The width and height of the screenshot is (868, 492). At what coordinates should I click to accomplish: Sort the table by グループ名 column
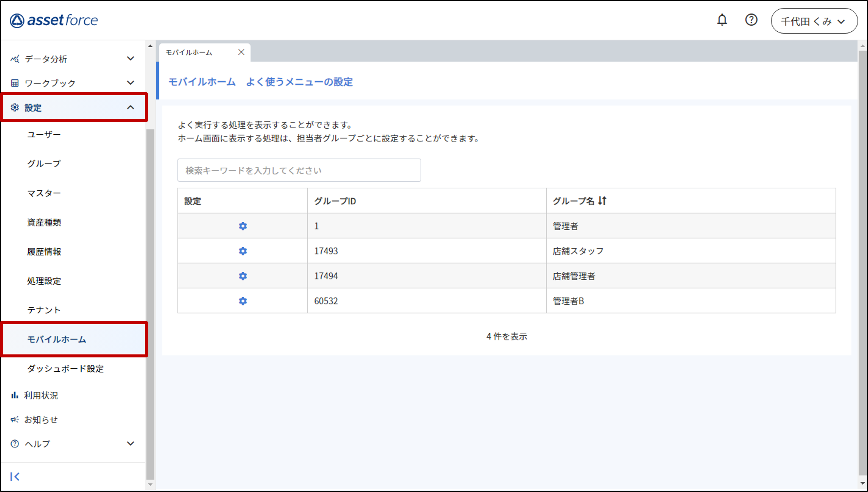tap(602, 201)
